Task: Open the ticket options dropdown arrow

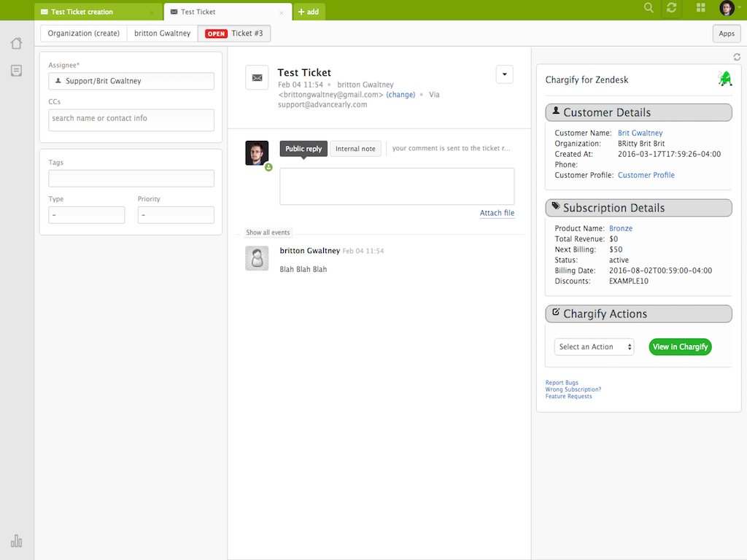Action: [x=505, y=74]
